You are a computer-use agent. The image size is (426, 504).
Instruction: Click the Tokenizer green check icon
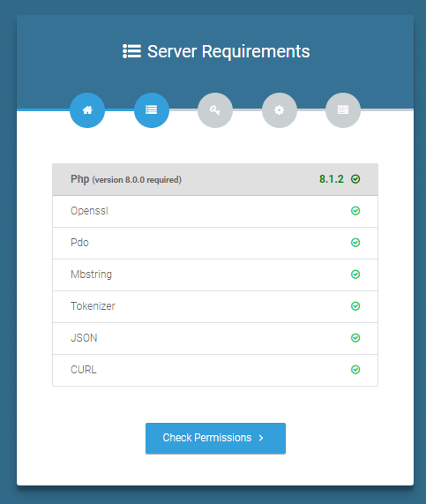point(355,306)
